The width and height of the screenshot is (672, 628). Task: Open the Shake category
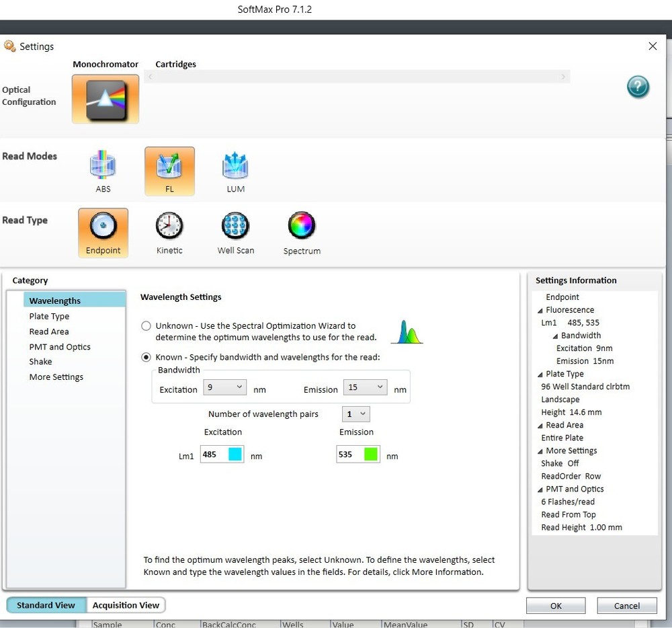(40, 361)
